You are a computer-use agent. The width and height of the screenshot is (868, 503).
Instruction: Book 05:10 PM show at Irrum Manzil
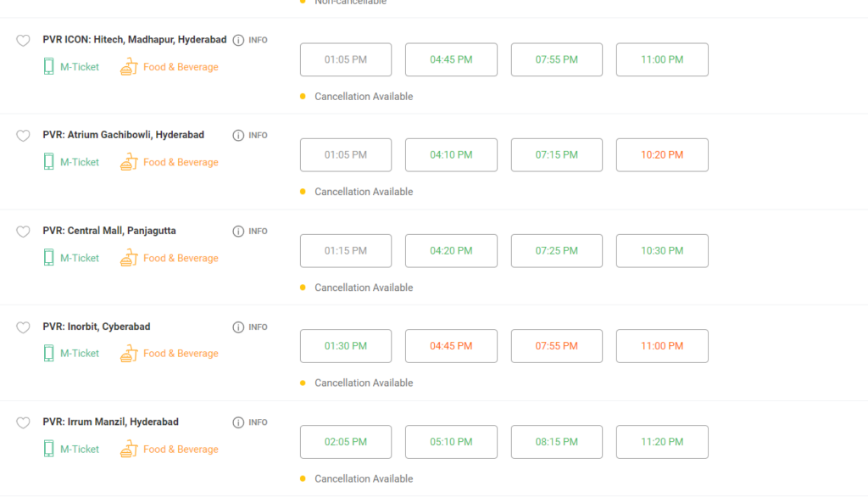[451, 442]
